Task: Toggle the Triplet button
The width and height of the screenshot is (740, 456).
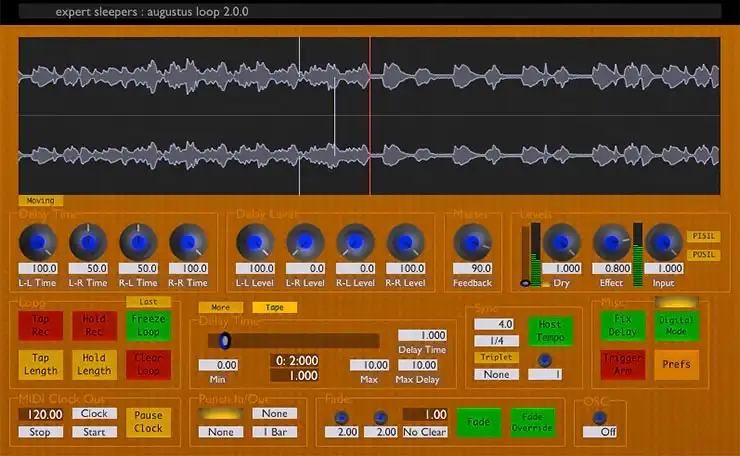Action: (496, 357)
